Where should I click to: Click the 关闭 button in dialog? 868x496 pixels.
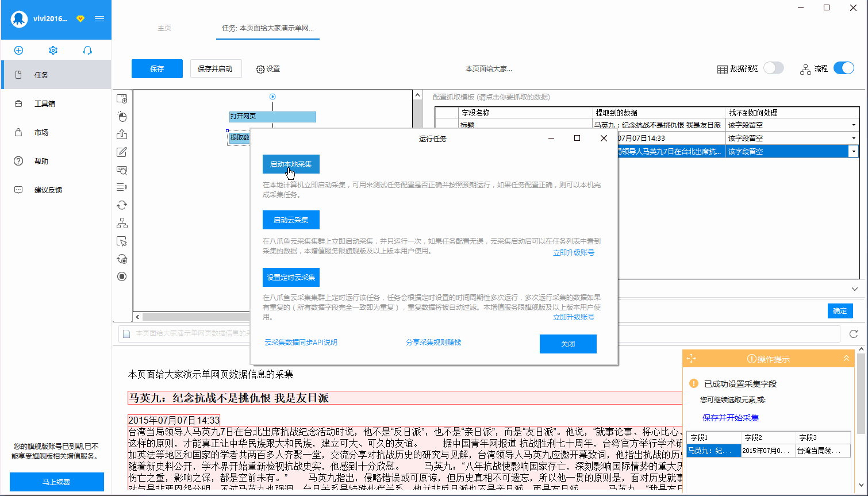[x=568, y=344]
